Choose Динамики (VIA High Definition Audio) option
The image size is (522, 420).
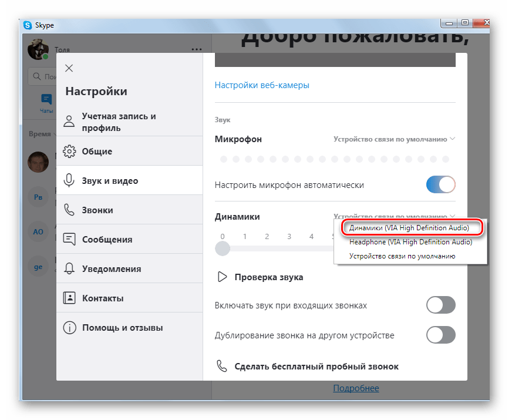409,228
